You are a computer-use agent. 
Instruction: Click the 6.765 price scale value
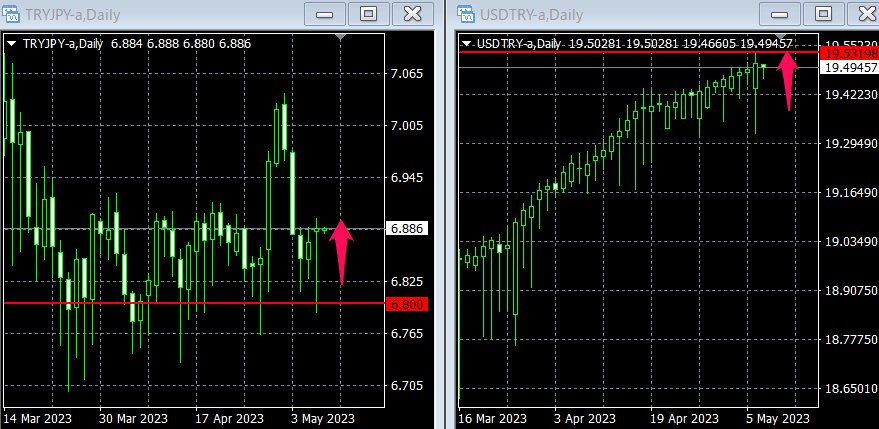pos(407,334)
